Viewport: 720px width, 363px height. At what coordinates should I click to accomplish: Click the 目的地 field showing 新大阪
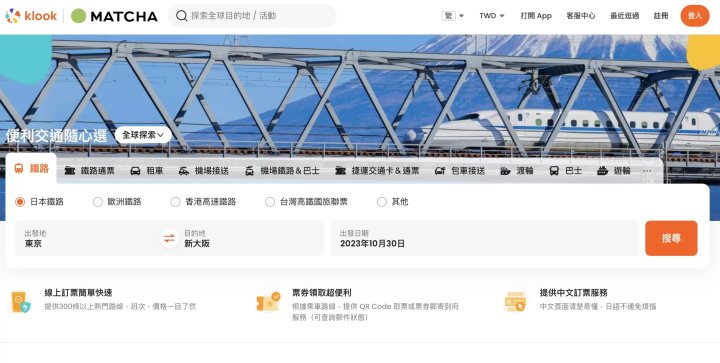click(x=252, y=238)
